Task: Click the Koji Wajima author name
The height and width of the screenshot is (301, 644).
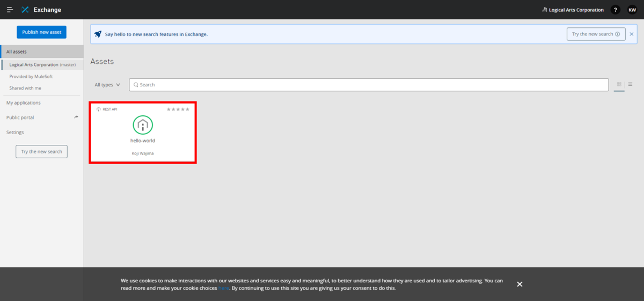Action: 143,153
